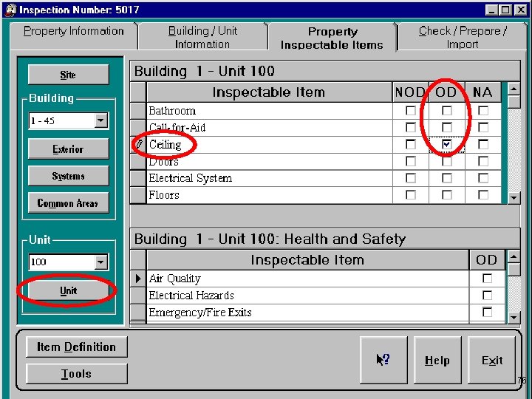This screenshot has width=532, height=399.
Task: Click the Electrical System item text
Action: click(191, 178)
